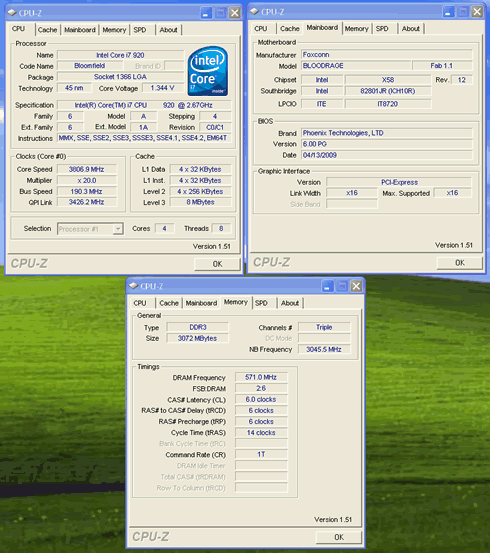This screenshot has height=553, width=490.
Task: Go to About tab in Memory window
Action: tap(290, 303)
